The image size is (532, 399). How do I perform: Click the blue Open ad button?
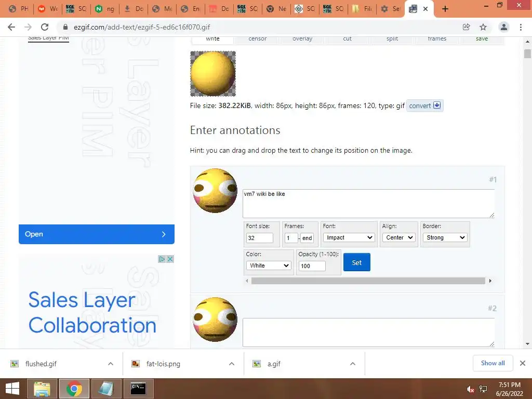coord(96,234)
